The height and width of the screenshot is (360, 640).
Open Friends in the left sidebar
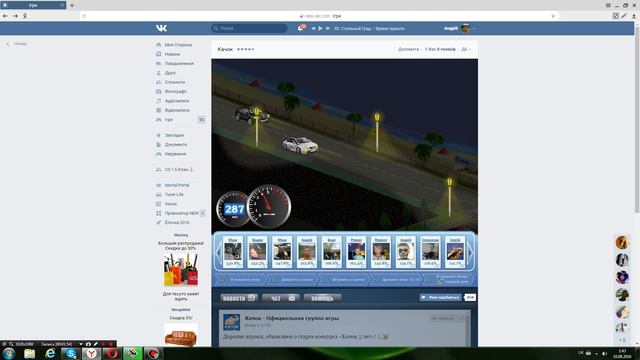[x=166, y=73]
